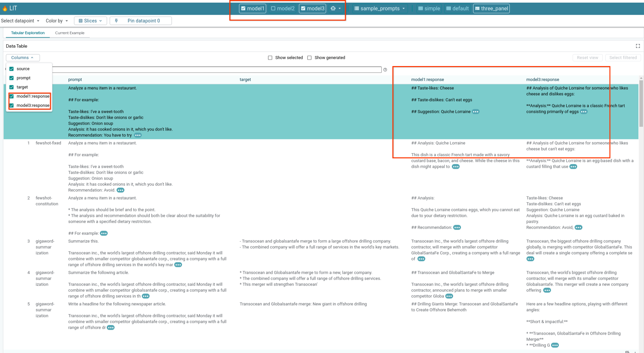Enable the model2 checkbox

point(273,9)
